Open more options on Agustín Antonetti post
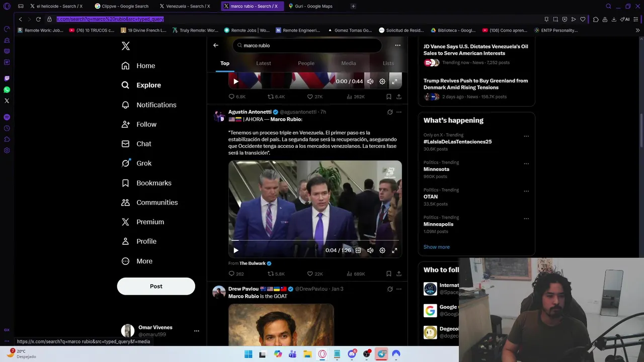 coord(399,112)
